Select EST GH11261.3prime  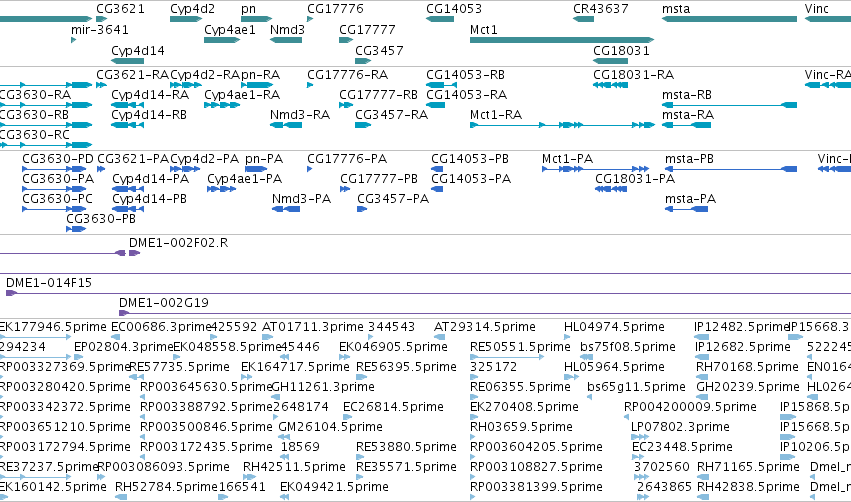(322, 387)
